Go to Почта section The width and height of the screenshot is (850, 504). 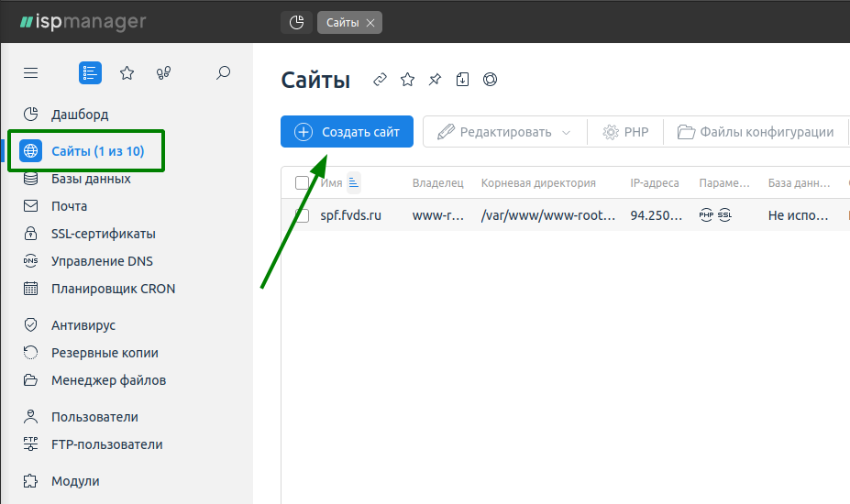(69, 206)
